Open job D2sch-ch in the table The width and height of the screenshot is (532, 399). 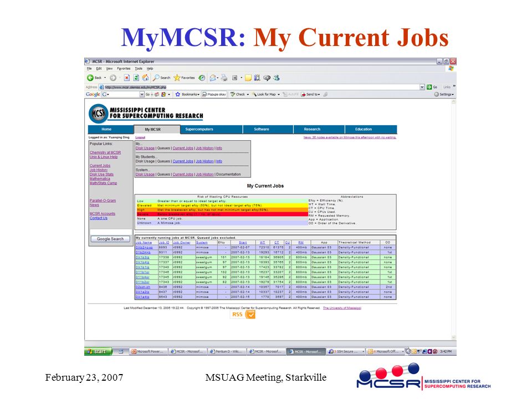point(143,287)
